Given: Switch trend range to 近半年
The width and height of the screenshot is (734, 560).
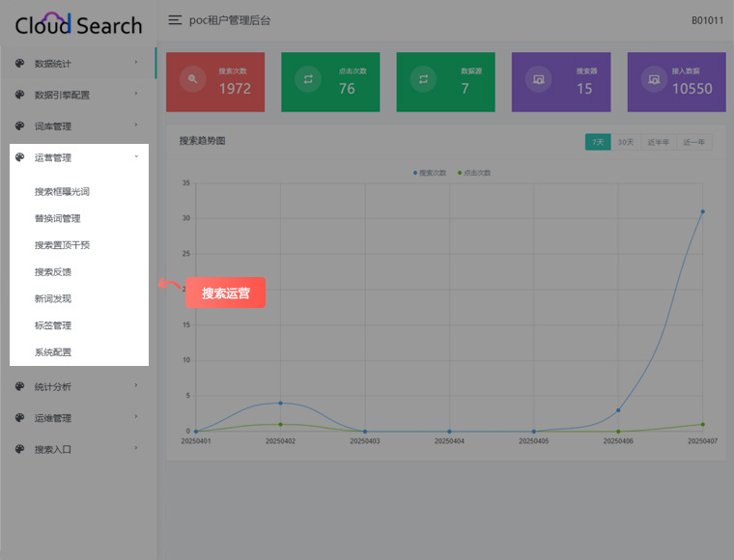Looking at the screenshot, I should [658, 142].
